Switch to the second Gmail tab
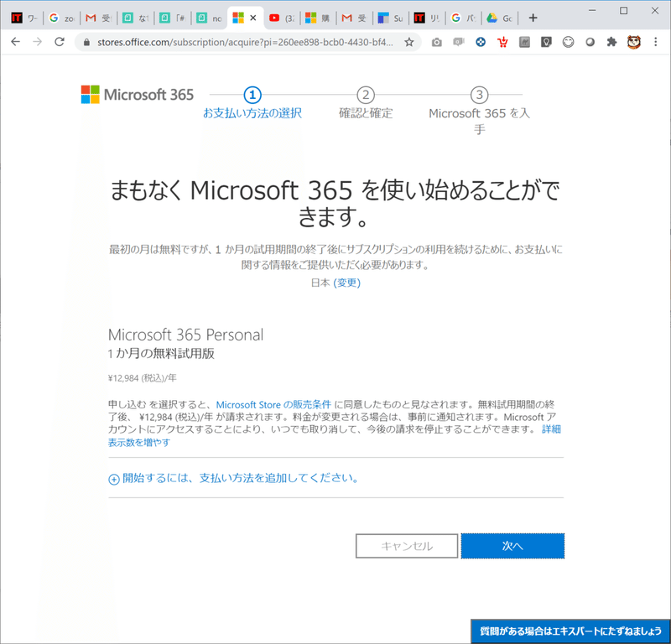671x644 pixels. click(354, 18)
